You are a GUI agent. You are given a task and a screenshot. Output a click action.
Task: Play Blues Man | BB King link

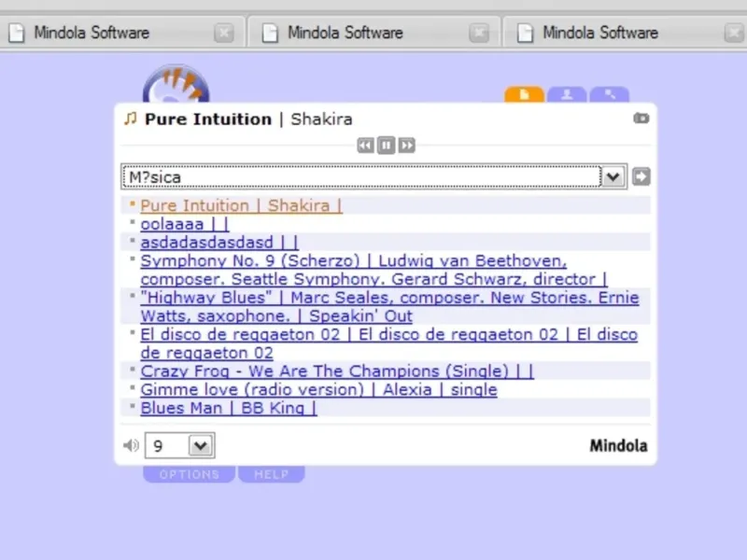click(x=229, y=408)
